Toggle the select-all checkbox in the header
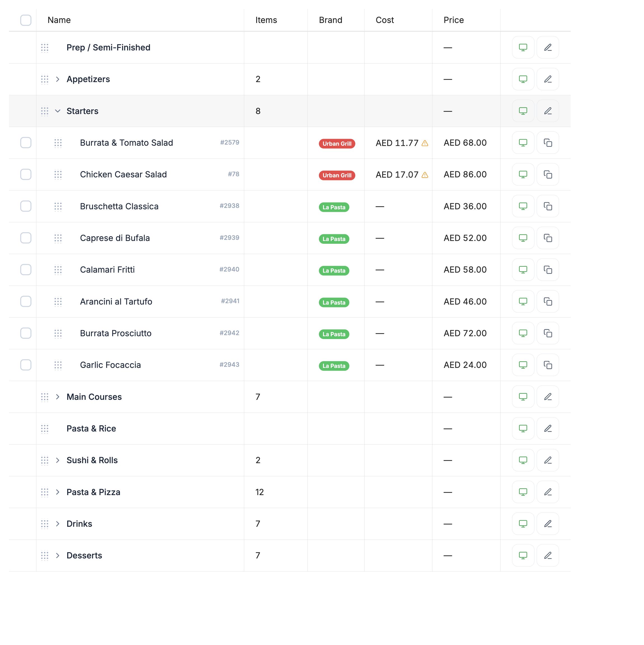The width and height of the screenshot is (644, 645). click(26, 20)
